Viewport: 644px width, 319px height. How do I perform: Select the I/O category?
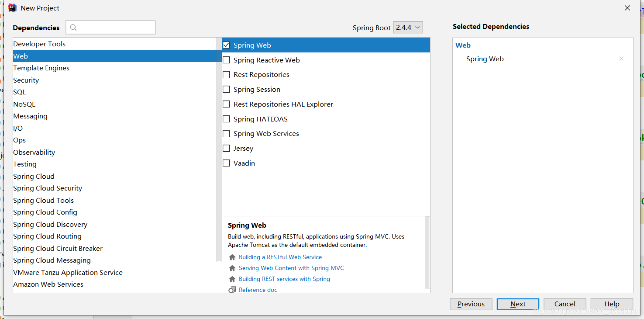[x=114, y=128]
